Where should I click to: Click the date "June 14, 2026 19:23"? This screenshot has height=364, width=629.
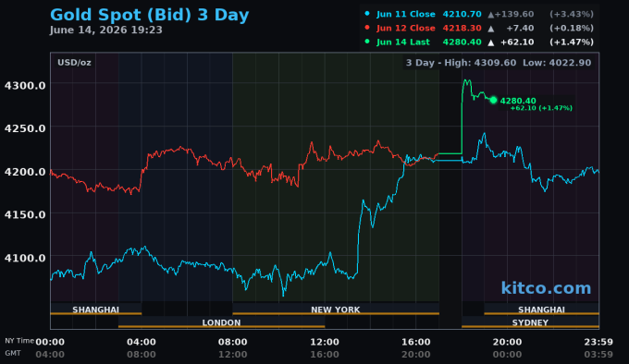(x=105, y=30)
